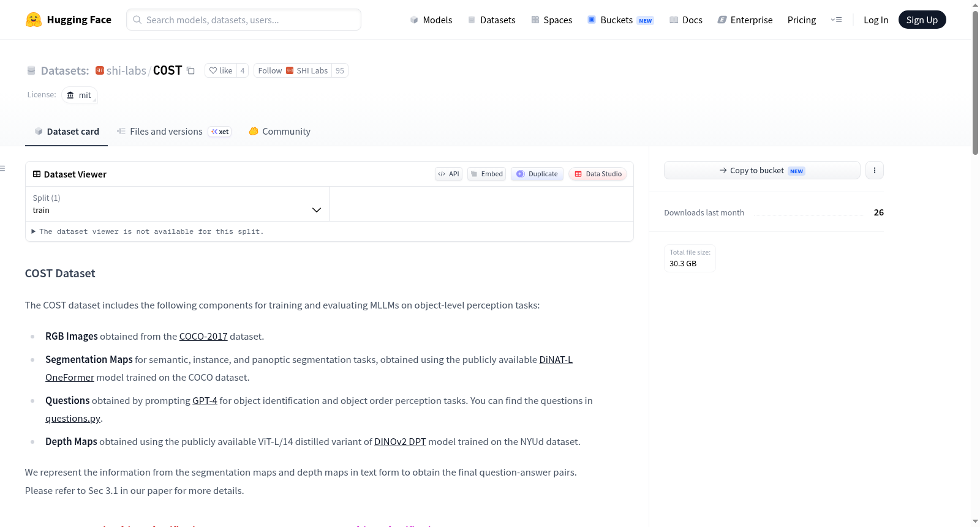Screen dimensions: 980x527
Task: Open the Buckets navigation item
Action: point(620,20)
